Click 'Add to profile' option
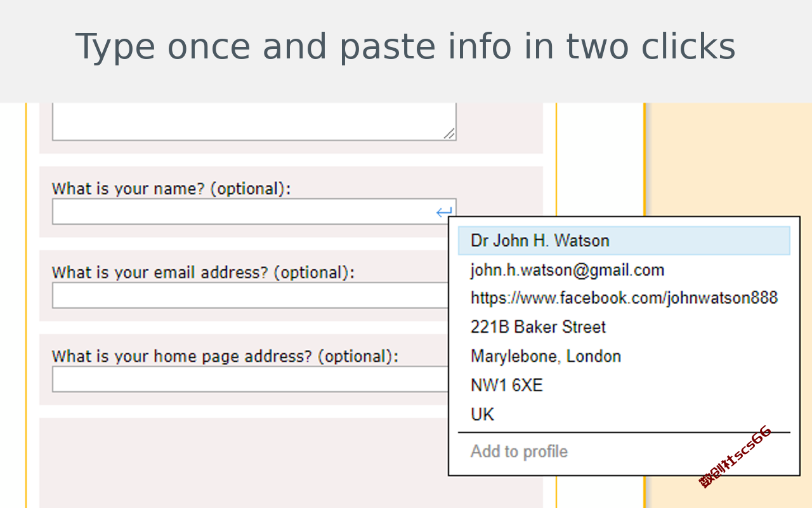 519,451
